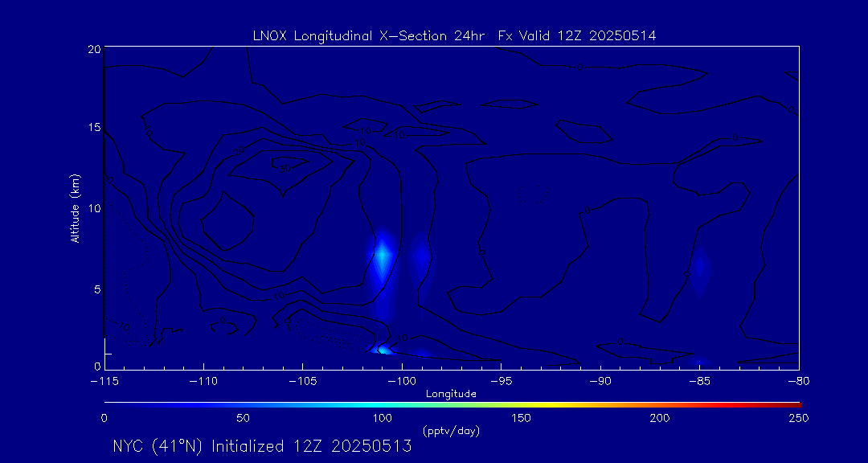The image size is (868, 463).
Task: Click the colorbar scale label '250'
Action: [x=800, y=418]
